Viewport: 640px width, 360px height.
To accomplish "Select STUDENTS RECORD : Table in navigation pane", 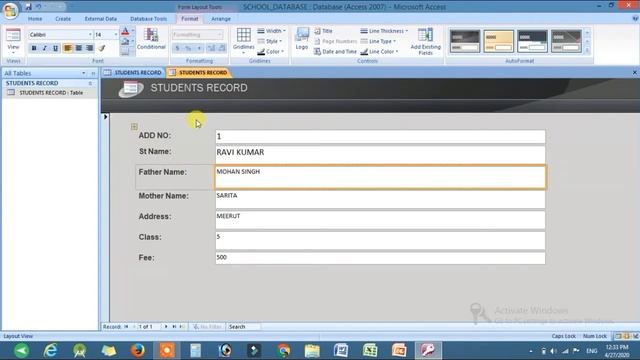I will pos(51,93).
